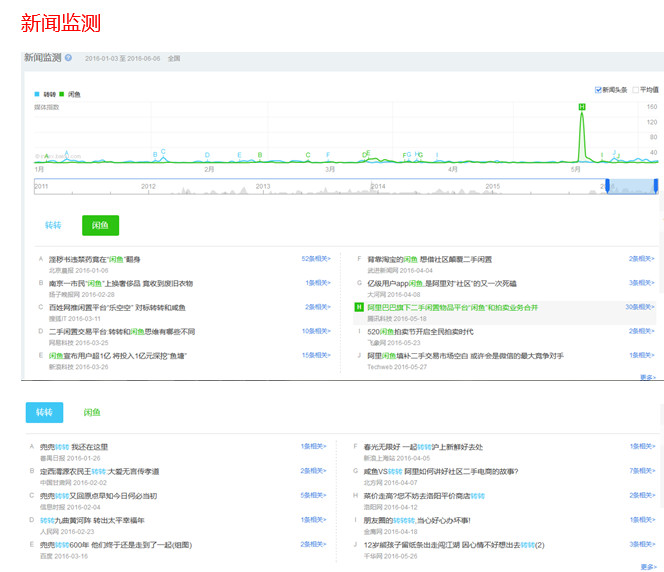Click the left handle of the timeline range slider

click(607, 185)
